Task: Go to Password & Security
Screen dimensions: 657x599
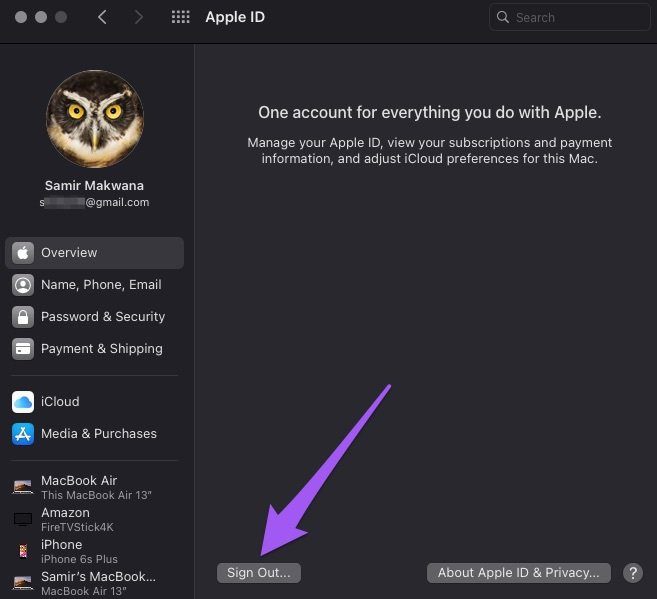Action: (94, 317)
